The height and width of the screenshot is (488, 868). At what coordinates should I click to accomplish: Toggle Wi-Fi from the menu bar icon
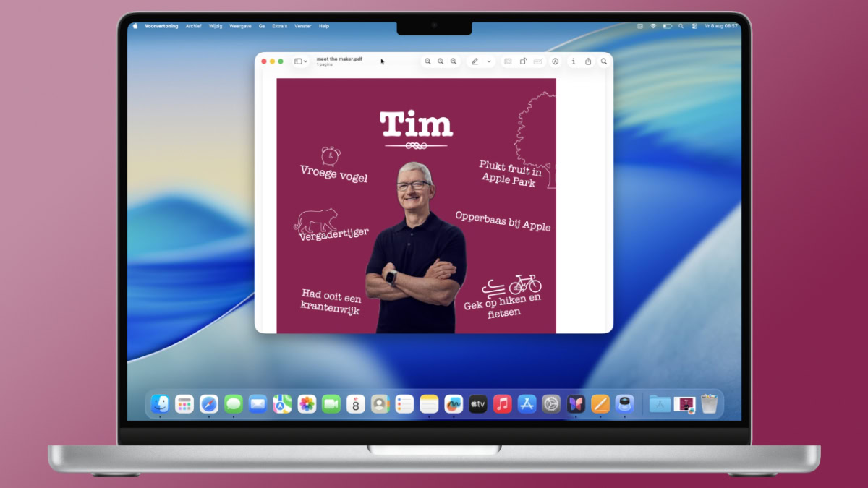653,25
